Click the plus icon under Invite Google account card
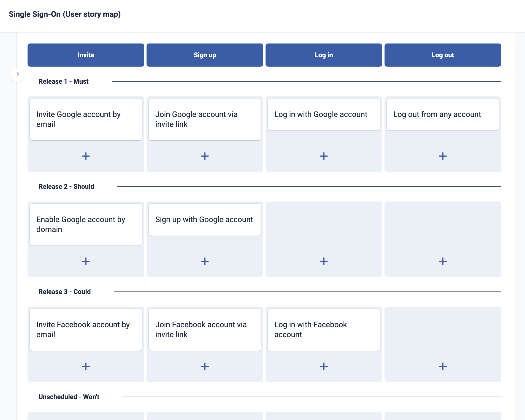Viewport: 525px width, 420px height. pyautogui.click(x=86, y=156)
